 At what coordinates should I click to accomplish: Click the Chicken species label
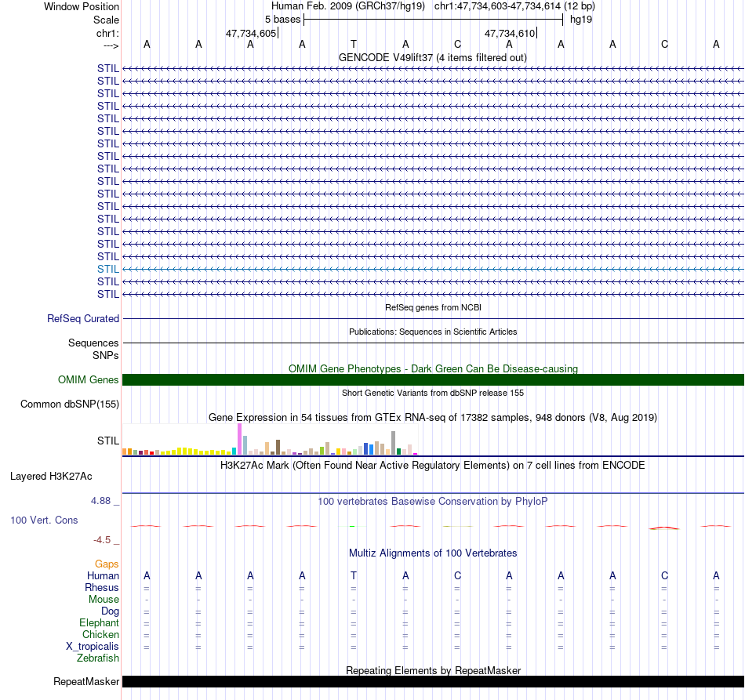pos(100,634)
